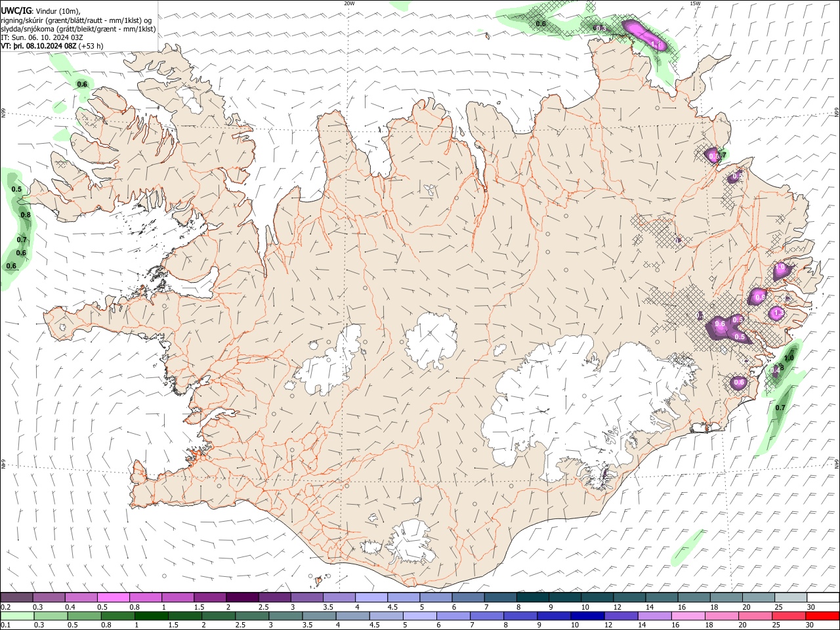
Task: Select bottom-row light blue swatch between 5 and 6
Action: [x=420, y=616]
